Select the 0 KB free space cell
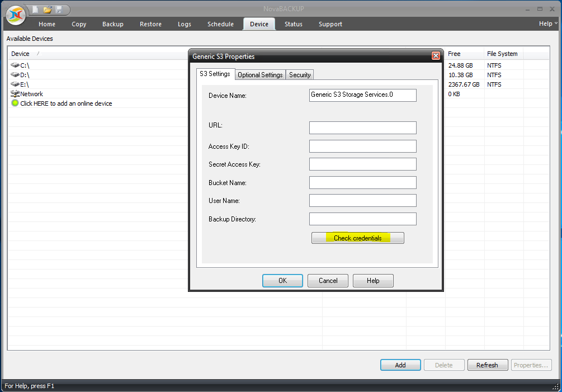 (x=454, y=94)
